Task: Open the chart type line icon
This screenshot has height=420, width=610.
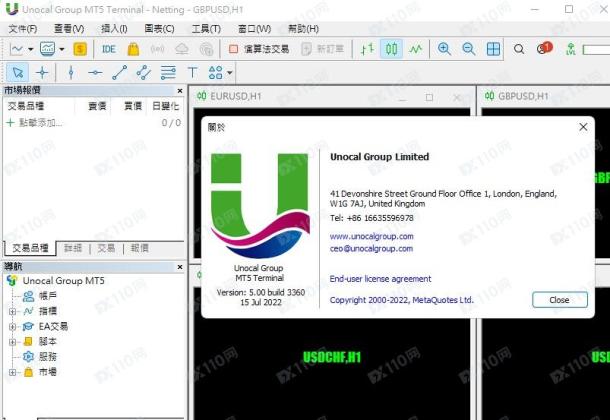Action: (x=16, y=49)
